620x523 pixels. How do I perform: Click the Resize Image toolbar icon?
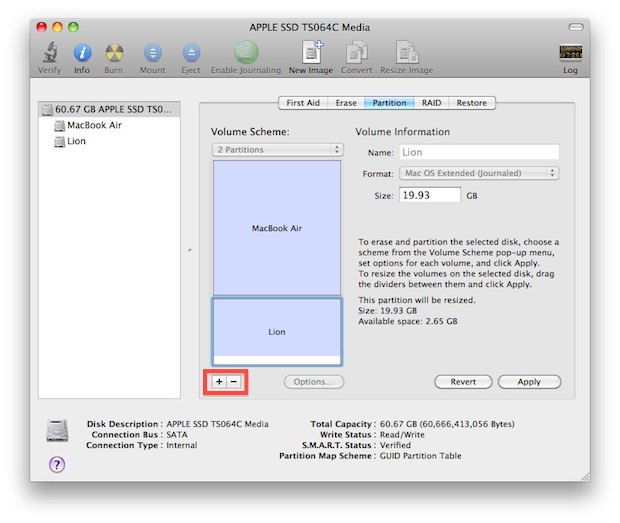coord(407,52)
